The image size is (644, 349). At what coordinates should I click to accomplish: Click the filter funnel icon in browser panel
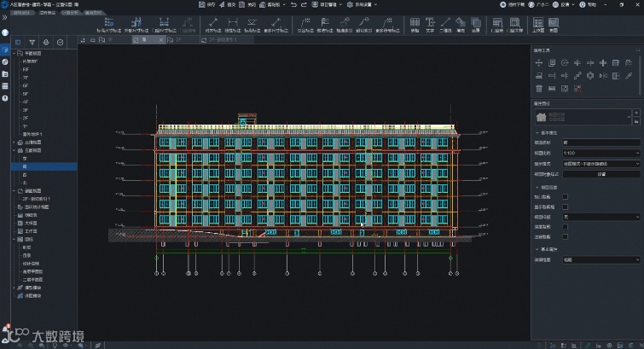tap(32, 41)
